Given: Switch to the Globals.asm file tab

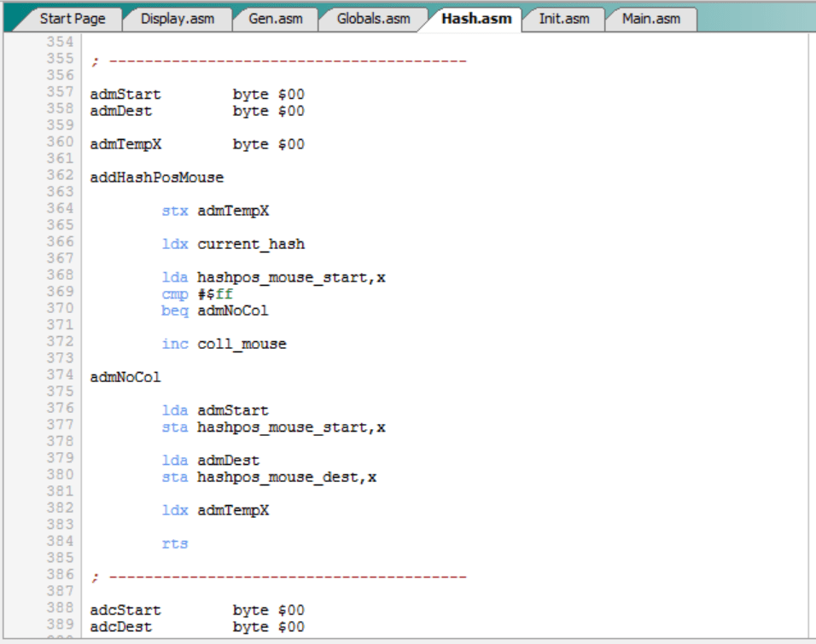Looking at the screenshot, I should 373,19.
